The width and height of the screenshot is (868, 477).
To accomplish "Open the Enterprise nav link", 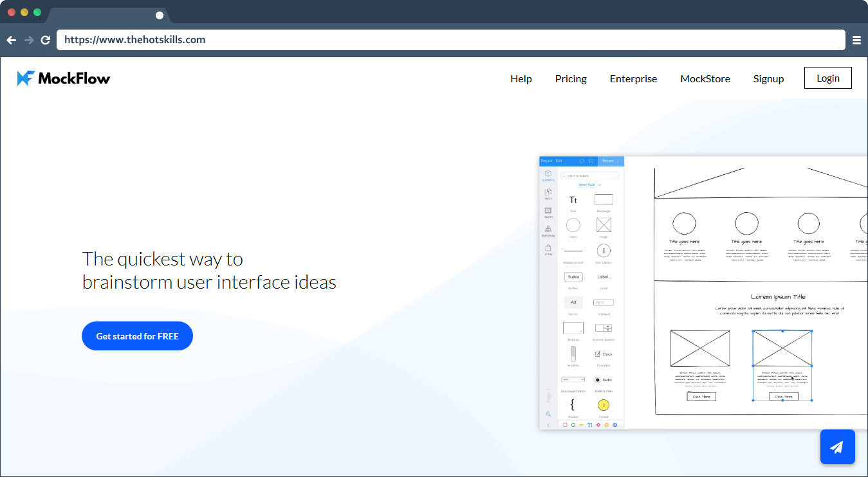I will point(634,78).
